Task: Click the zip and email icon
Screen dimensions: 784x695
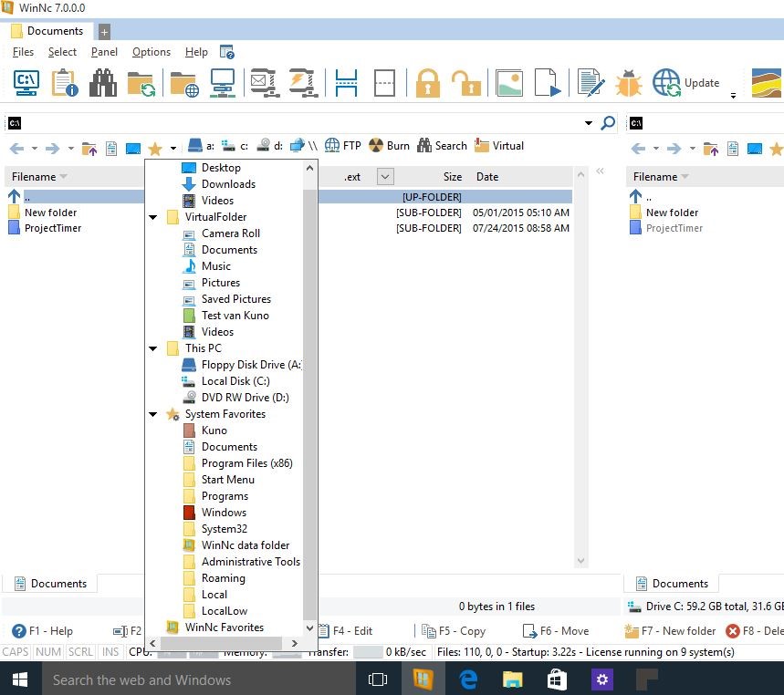Action: coord(265,83)
